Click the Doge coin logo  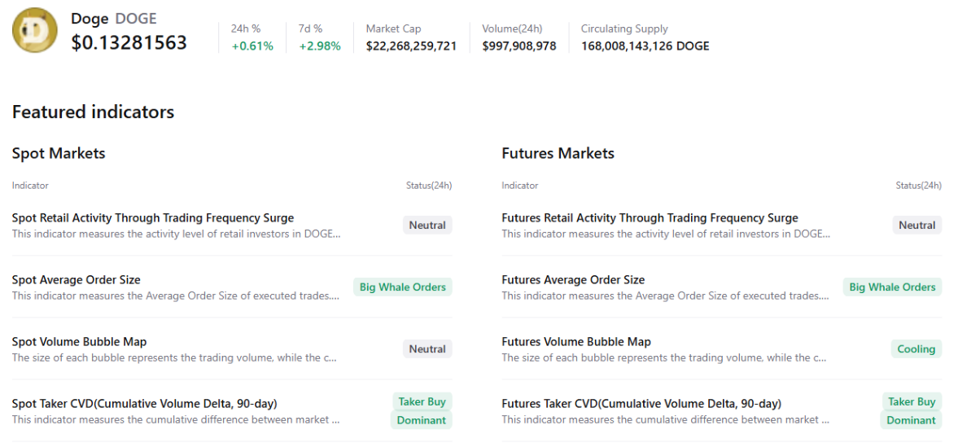tap(34, 31)
